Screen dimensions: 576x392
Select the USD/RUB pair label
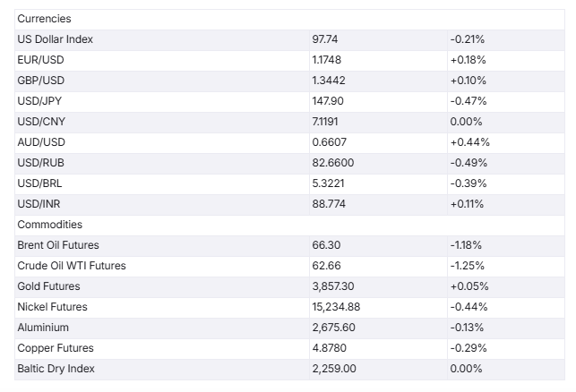[x=41, y=163]
